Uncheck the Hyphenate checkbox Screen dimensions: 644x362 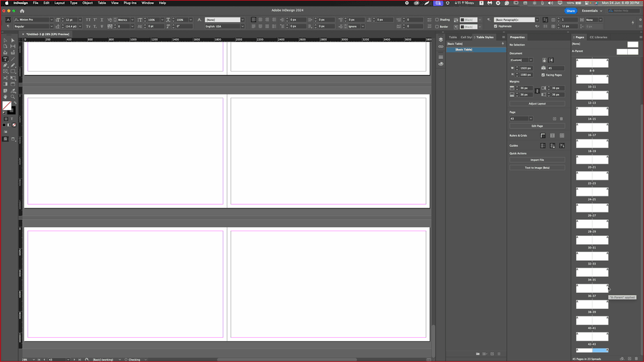(496, 26)
